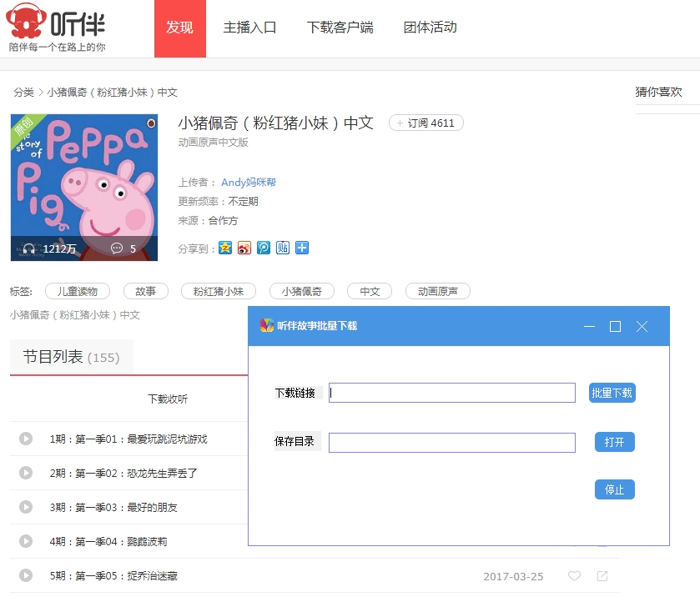
Task: Select the 儿童读物 tag
Action: [78, 291]
